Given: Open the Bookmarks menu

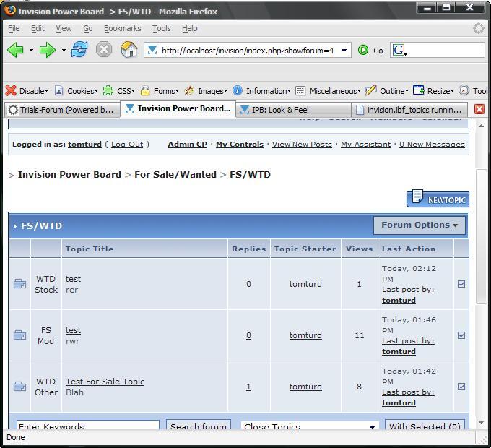Looking at the screenshot, I should click(123, 28).
